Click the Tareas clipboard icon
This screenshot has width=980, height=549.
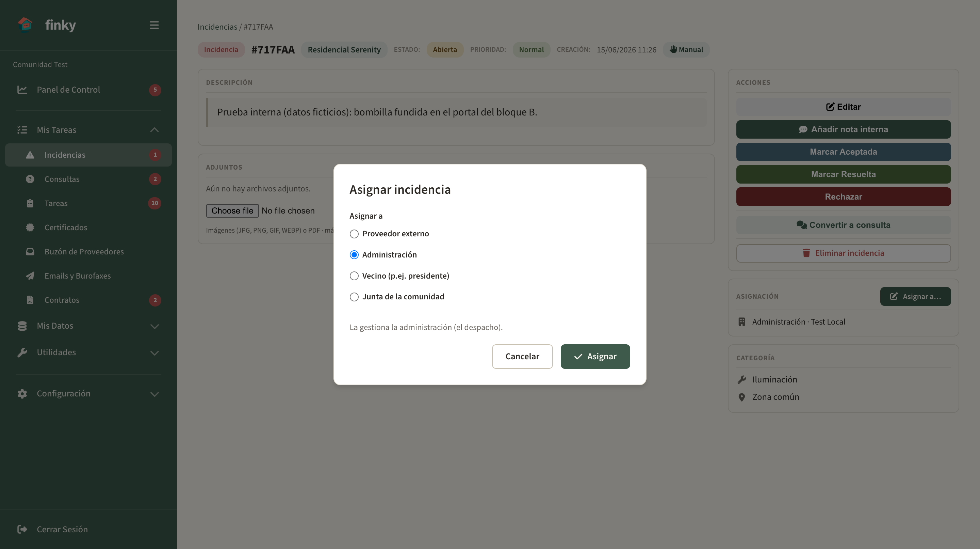coord(30,203)
